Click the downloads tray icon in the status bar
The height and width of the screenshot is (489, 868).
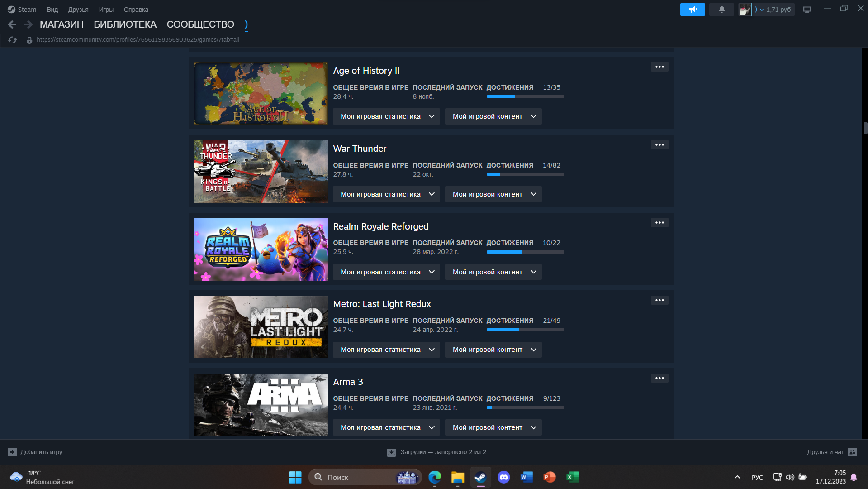[391, 452]
